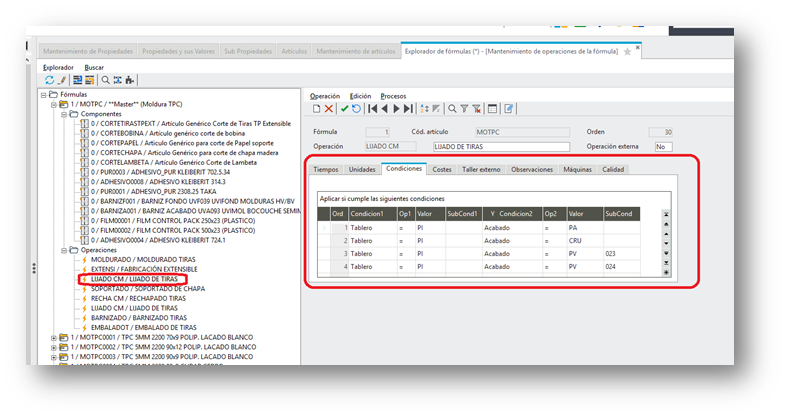Click the Cód. artículo field MOTPC
Screen dimensions: 786x417
(x=522, y=132)
